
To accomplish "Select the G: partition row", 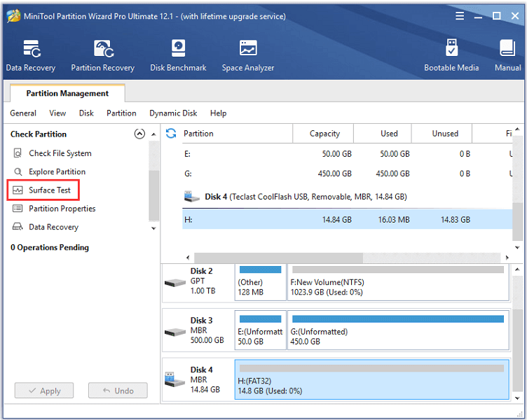I will [x=347, y=174].
